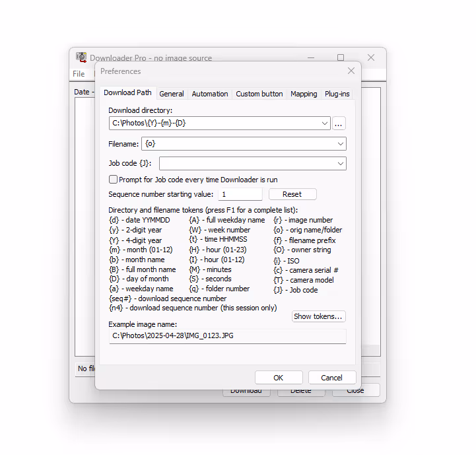Switch to the Mapping tab
This screenshot has width=476, height=455.
pos(304,94)
